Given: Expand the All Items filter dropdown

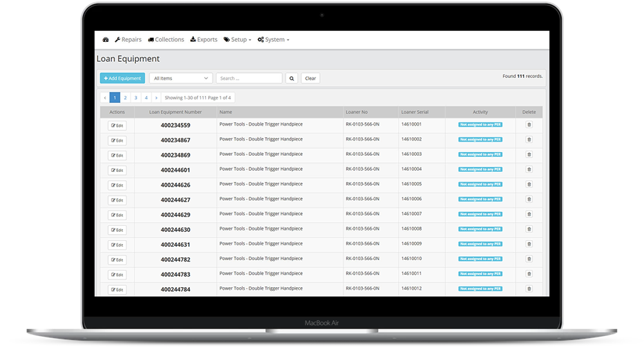Looking at the screenshot, I should [181, 79].
